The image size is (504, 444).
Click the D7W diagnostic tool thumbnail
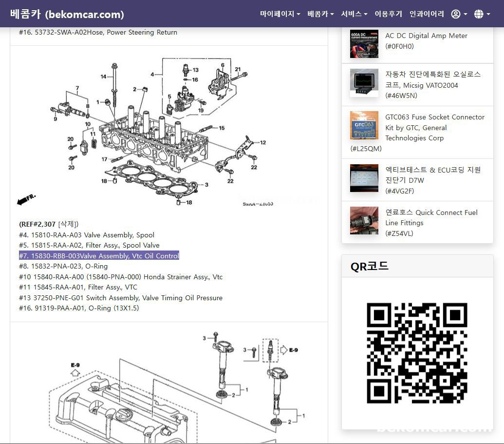coord(364,178)
